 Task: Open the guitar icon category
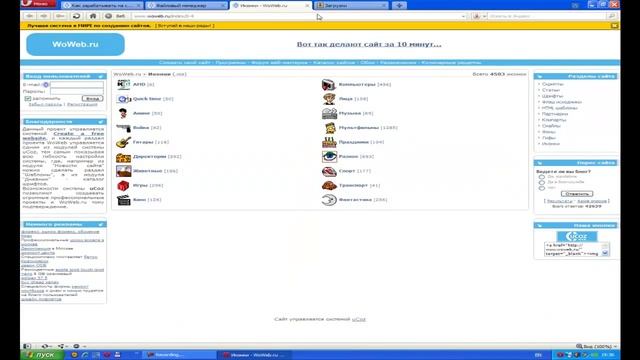click(x=123, y=142)
